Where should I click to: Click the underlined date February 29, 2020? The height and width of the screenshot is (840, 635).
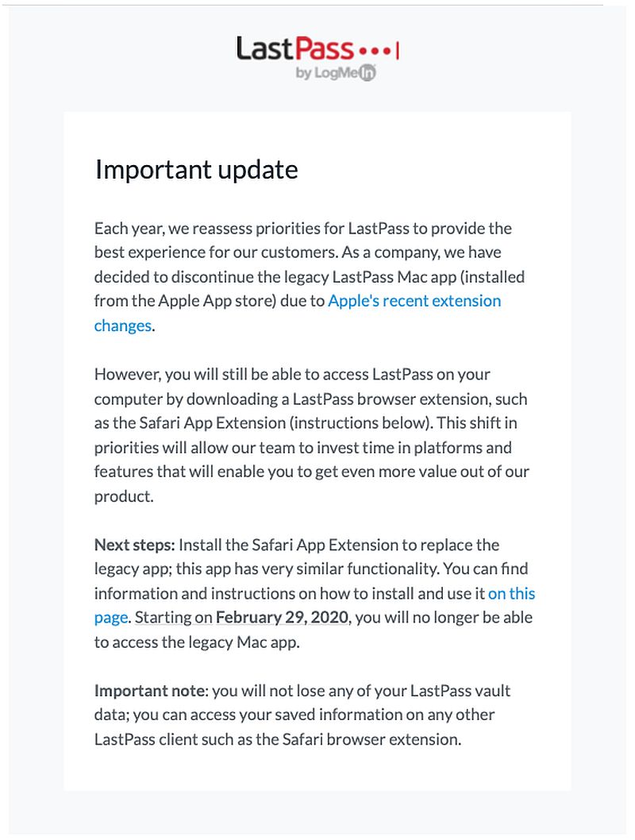click(x=282, y=618)
